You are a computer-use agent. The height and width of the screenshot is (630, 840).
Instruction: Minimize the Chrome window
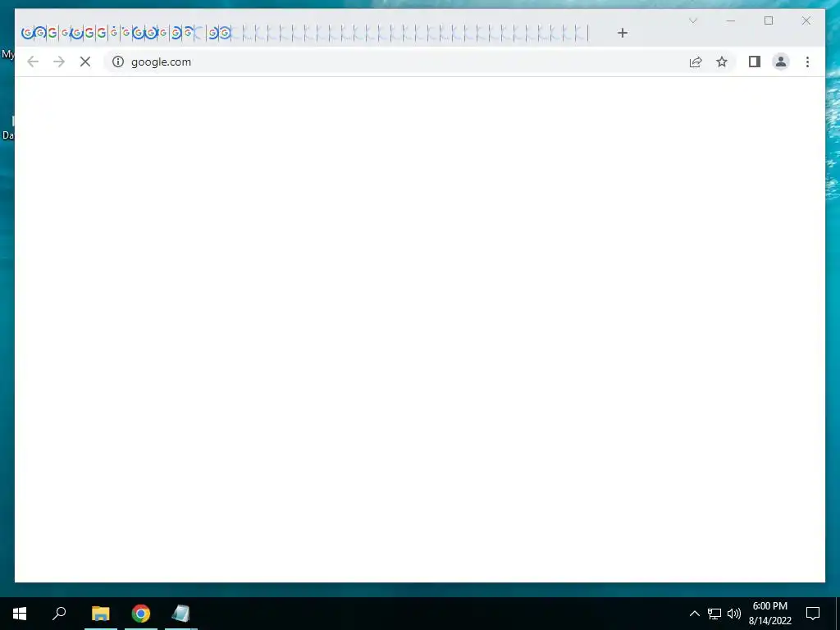[731, 21]
